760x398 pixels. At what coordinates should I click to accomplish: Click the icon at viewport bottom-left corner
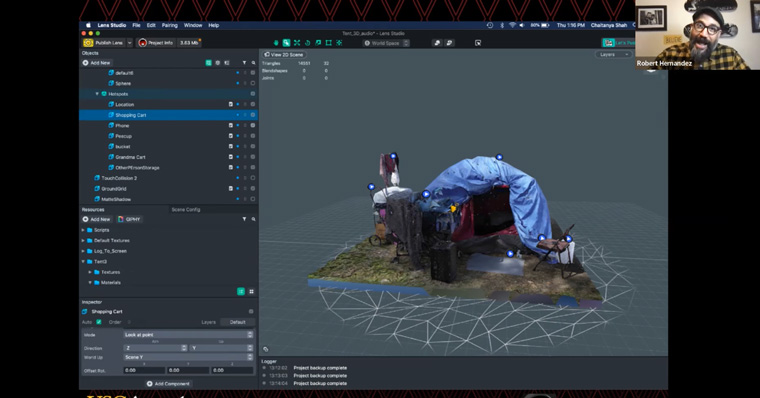(266, 349)
